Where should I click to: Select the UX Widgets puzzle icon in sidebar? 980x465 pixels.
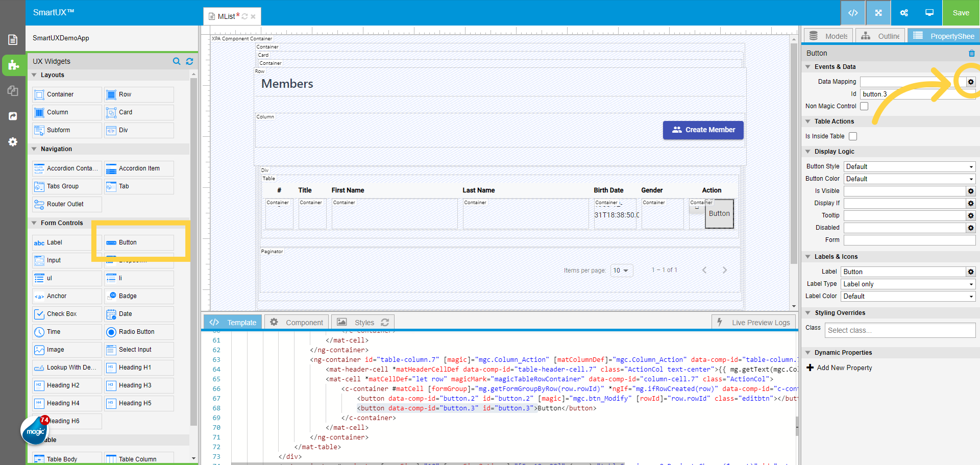point(13,65)
